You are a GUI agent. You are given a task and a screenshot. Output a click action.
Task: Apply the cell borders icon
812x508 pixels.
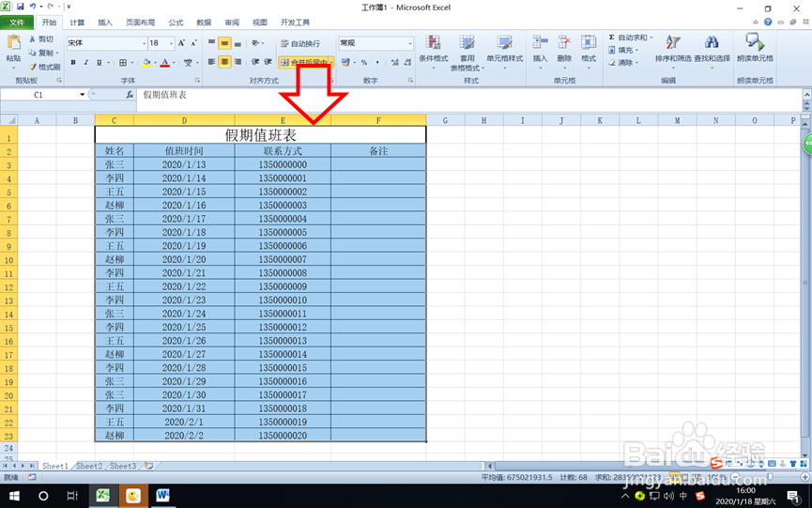pyautogui.click(x=123, y=62)
